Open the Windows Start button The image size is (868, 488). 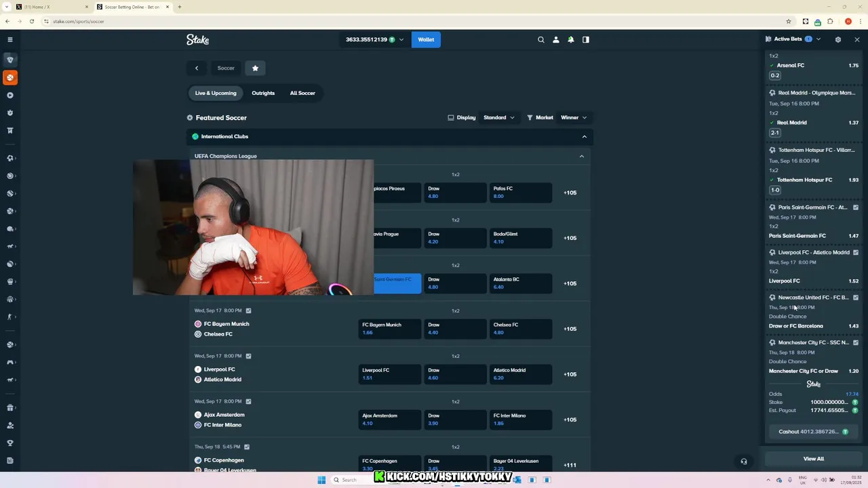pos(321,480)
